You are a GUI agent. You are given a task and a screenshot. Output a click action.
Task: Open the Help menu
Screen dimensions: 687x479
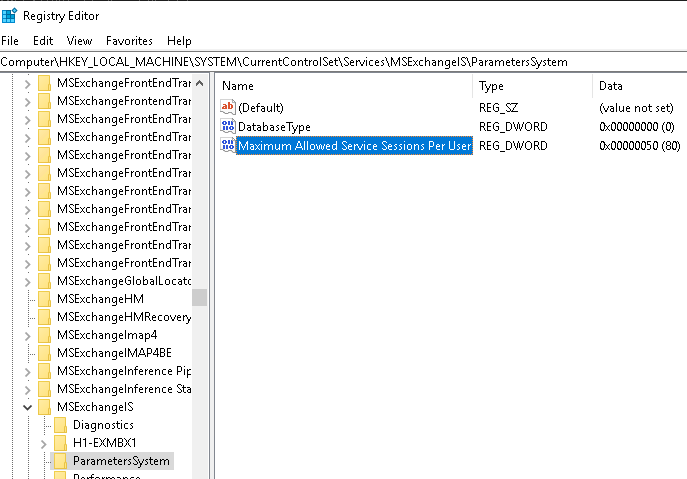click(x=179, y=41)
